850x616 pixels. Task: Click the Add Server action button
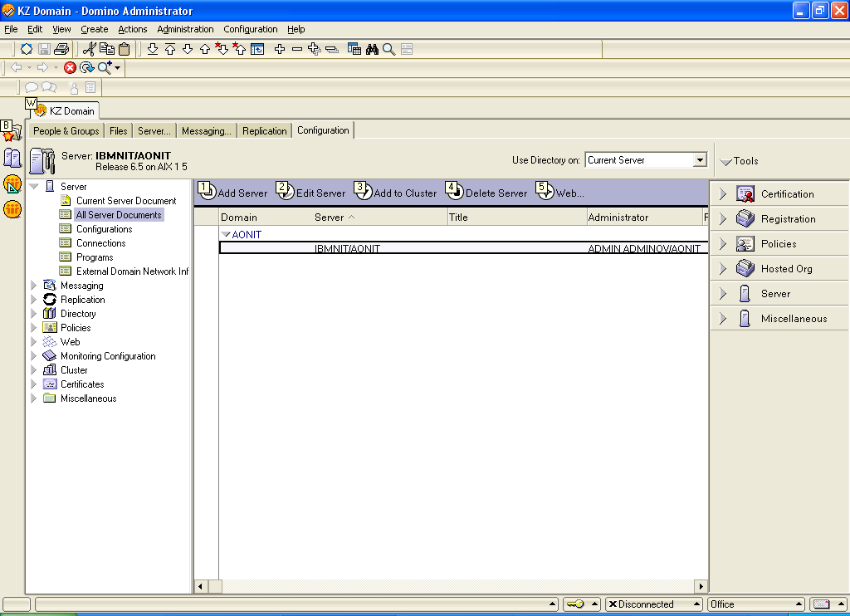point(233,192)
